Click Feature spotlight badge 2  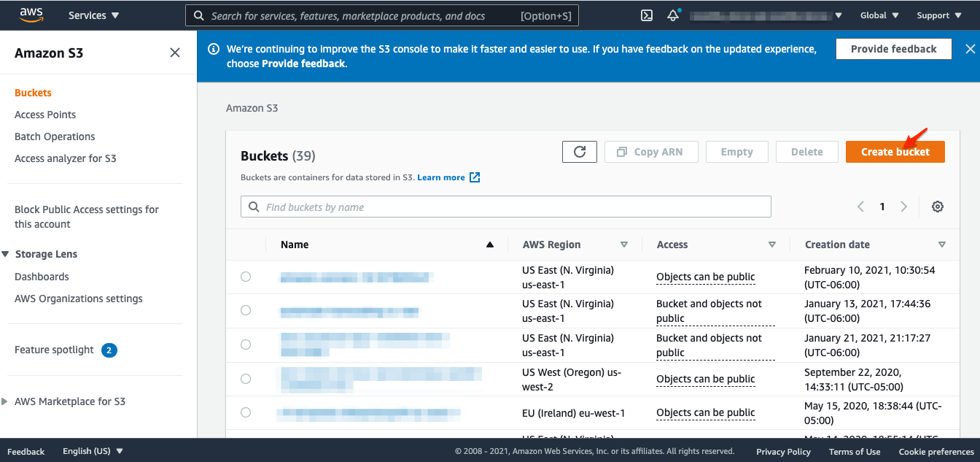pos(109,350)
